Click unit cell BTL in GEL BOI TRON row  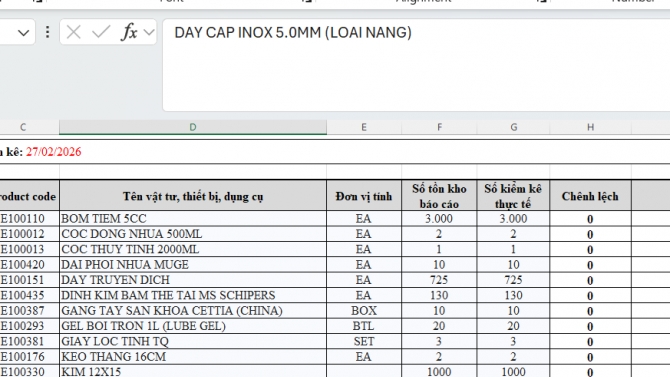(364, 326)
